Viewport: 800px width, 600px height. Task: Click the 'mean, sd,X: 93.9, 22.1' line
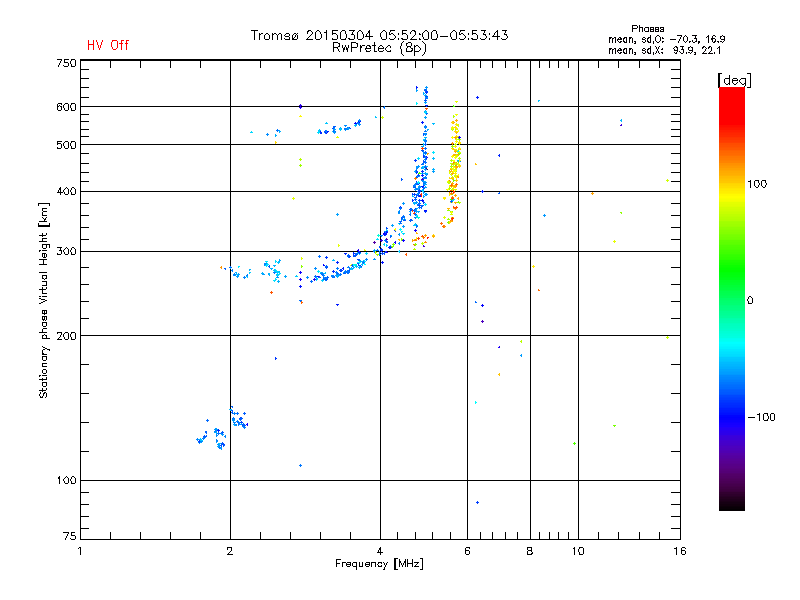(664, 50)
